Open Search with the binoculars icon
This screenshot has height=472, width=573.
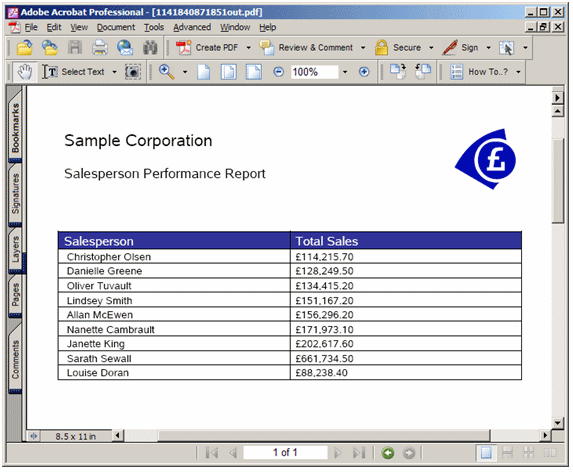click(x=150, y=48)
